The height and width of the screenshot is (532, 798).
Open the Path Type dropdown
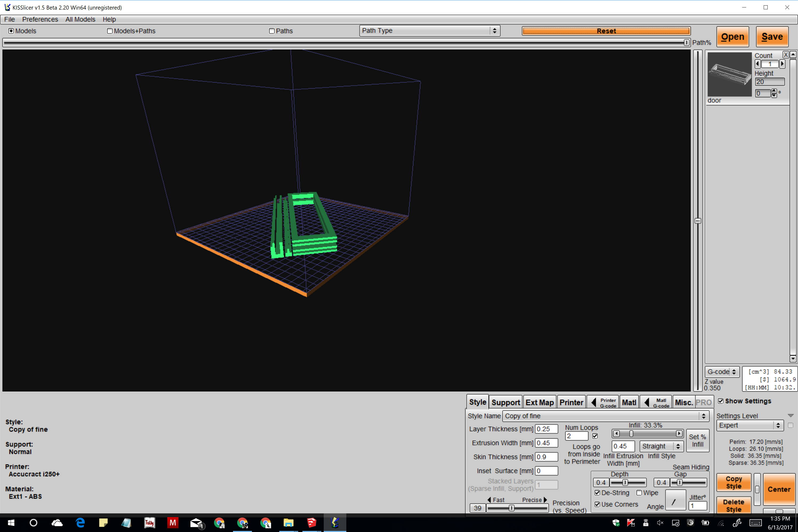tap(430, 31)
